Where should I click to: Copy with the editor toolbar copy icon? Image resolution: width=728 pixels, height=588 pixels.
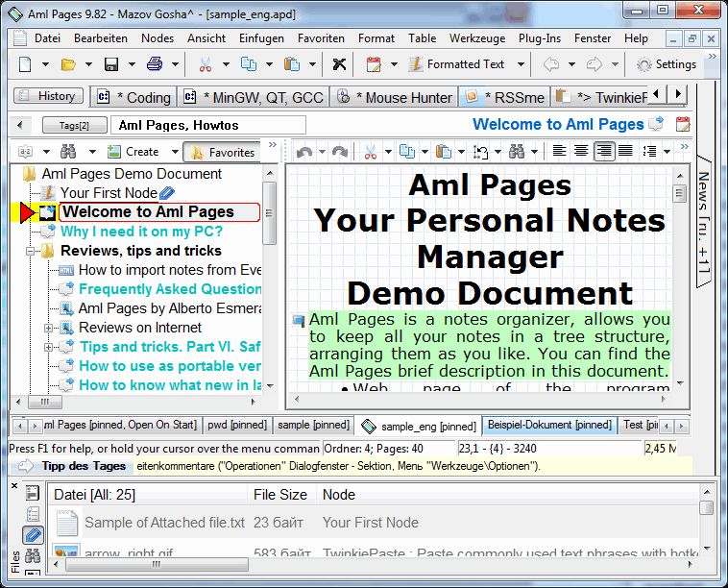407,152
